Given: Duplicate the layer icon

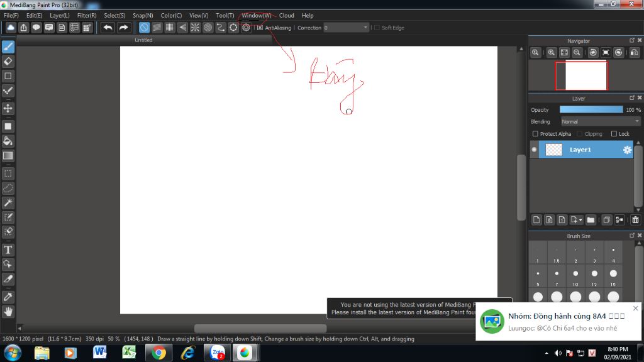Looking at the screenshot, I should point(607,220).
